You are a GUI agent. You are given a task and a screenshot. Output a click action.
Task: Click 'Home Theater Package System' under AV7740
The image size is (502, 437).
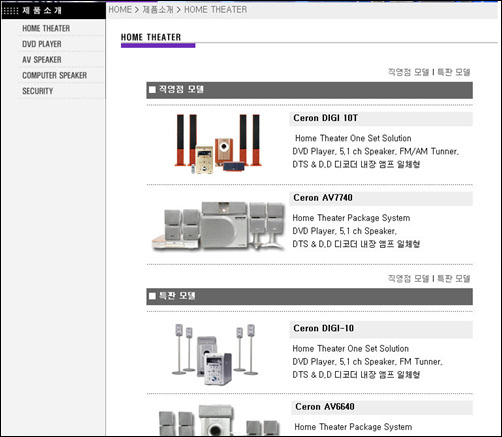click(351, 218)
